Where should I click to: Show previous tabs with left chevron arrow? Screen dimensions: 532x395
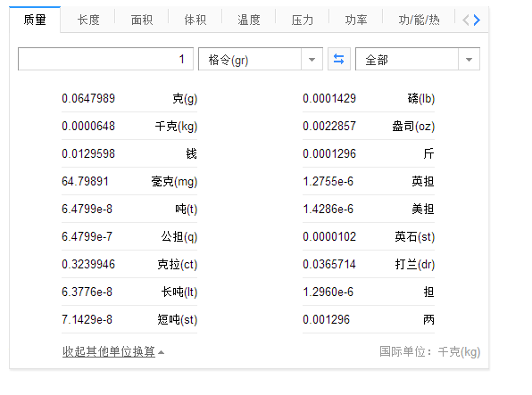(466, 20)
